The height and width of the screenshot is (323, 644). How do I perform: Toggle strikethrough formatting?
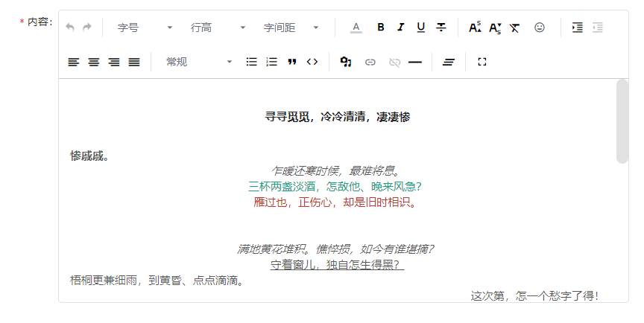(441, 28)
